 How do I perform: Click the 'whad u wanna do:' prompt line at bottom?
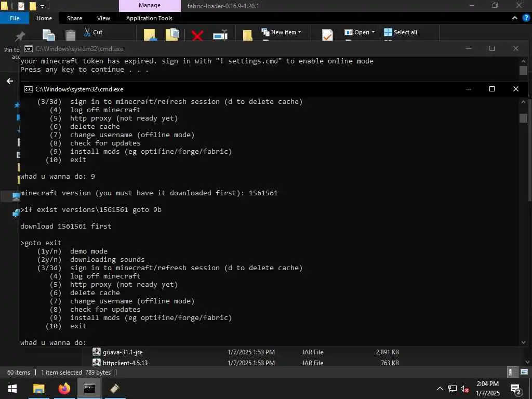point(54,342)
